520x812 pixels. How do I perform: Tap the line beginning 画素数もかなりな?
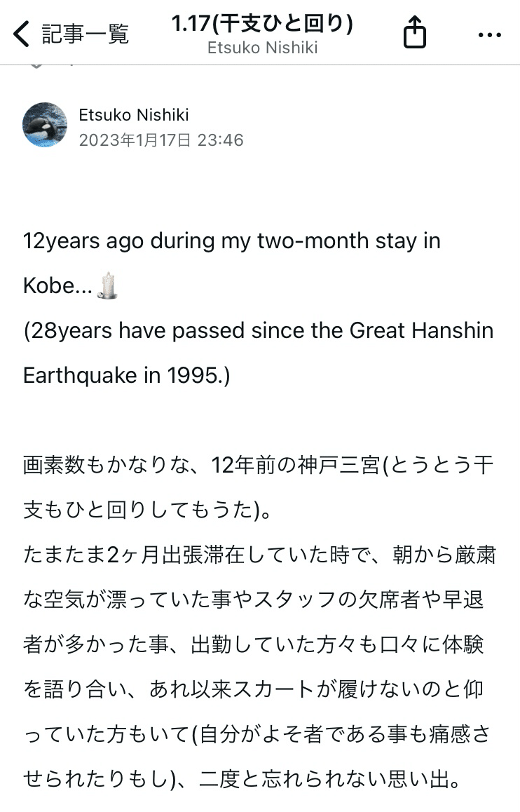coord(258,466)
